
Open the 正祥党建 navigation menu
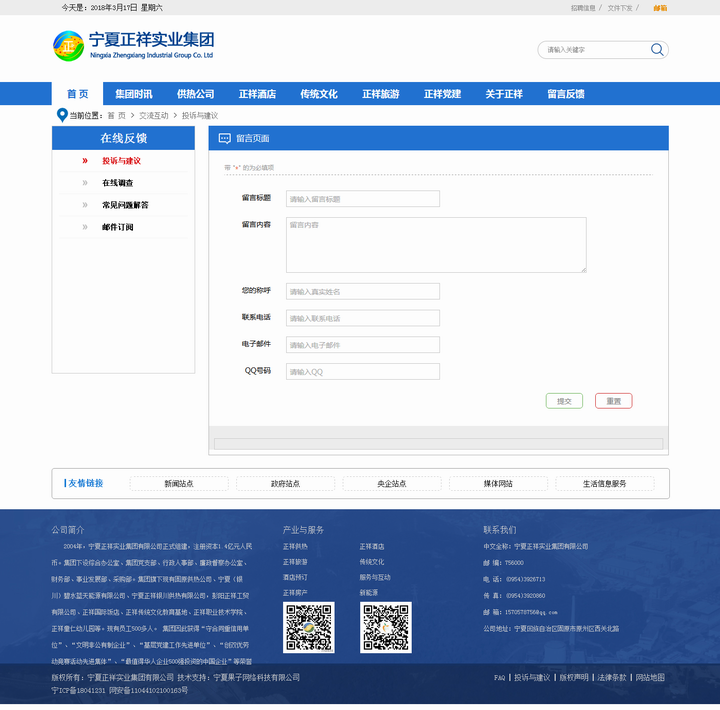[442, 94]
